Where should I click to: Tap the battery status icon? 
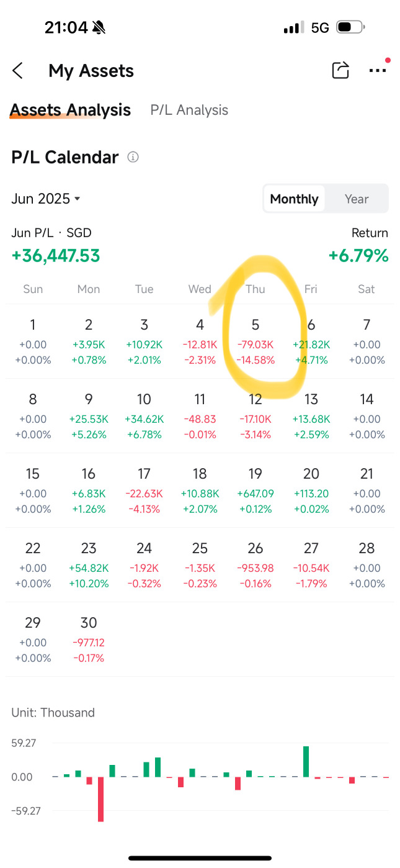click(350, 27)
